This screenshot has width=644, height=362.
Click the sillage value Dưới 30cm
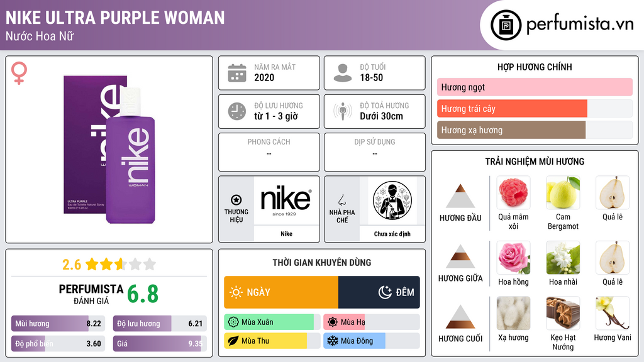click(x=382, y=116)
